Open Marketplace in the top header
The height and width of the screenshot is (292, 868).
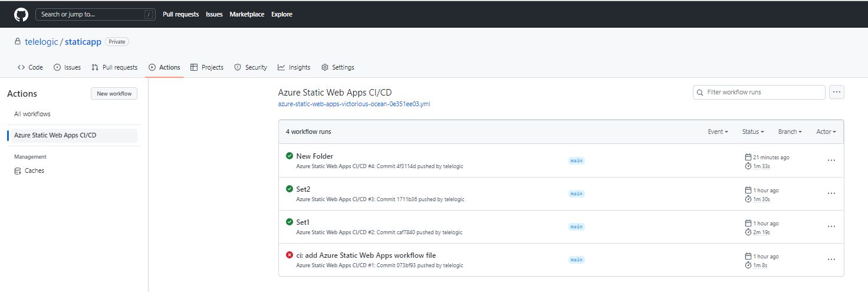246,14
